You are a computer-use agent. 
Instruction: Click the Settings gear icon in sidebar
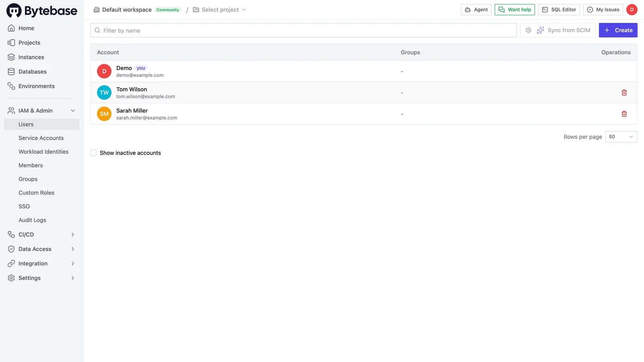coord(11,278)
